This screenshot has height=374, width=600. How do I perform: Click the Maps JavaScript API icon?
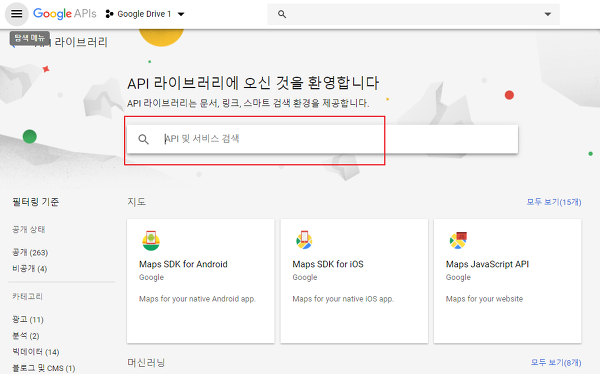click(x=458, y=240)
